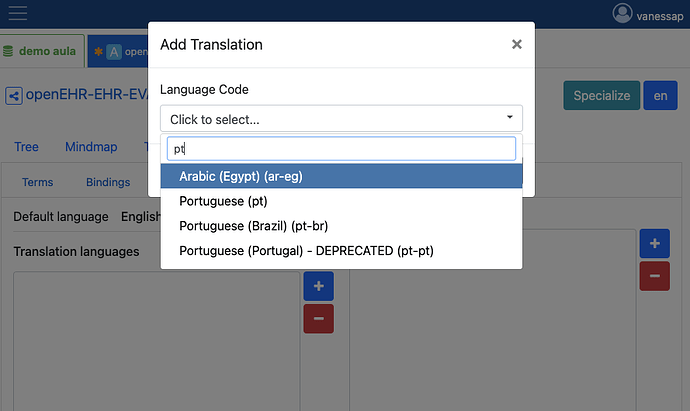The width and height of the screenshot is (690, 411).
Task: Click the Specialize button
Action: [601, 96]
